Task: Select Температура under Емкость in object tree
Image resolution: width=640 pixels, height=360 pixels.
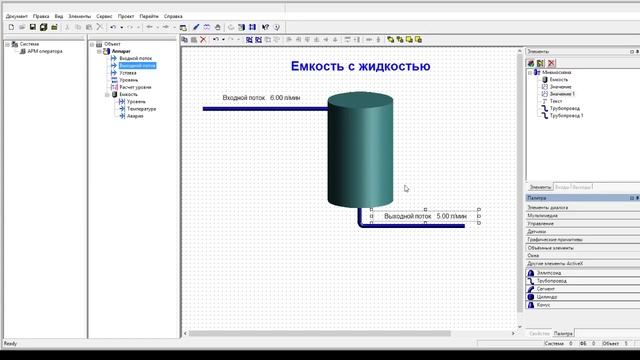Action: pos(141,109)
